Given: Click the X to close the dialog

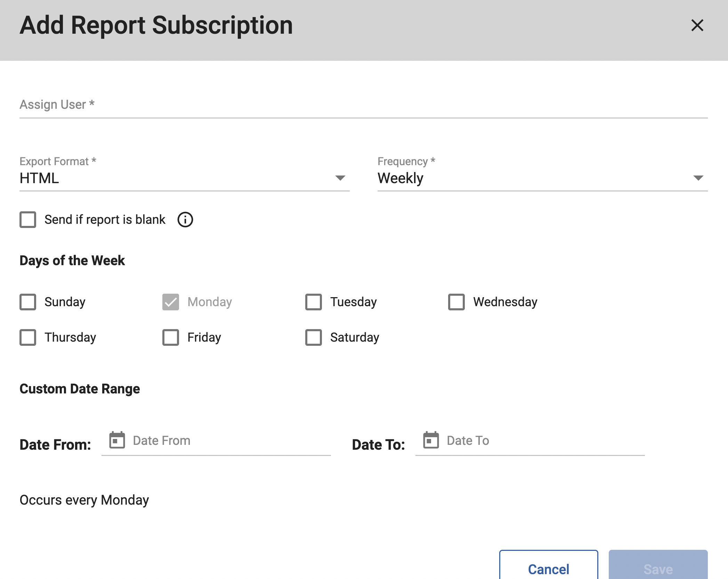Looking at the screenshot, I should coord(697,25).
